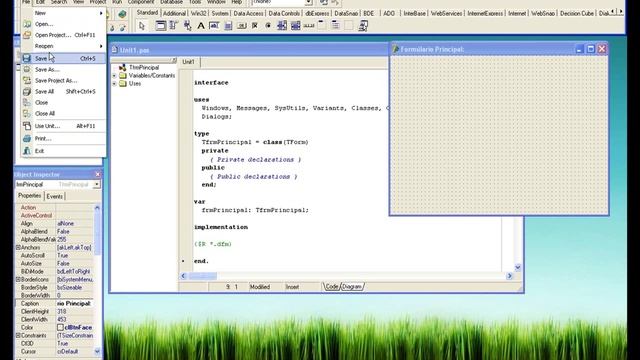Click the Formulario Principal form design surface

(x=499, y=135)
